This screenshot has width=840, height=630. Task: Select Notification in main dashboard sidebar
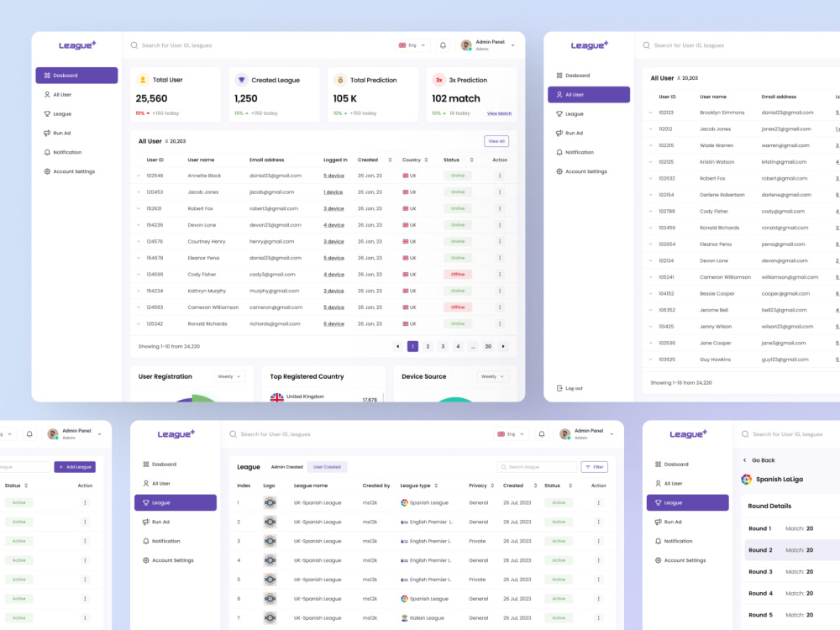coord(76,153)
